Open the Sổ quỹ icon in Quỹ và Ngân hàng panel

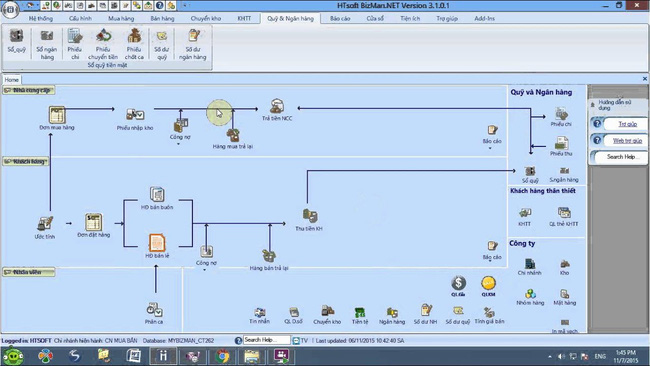[530, 175]
